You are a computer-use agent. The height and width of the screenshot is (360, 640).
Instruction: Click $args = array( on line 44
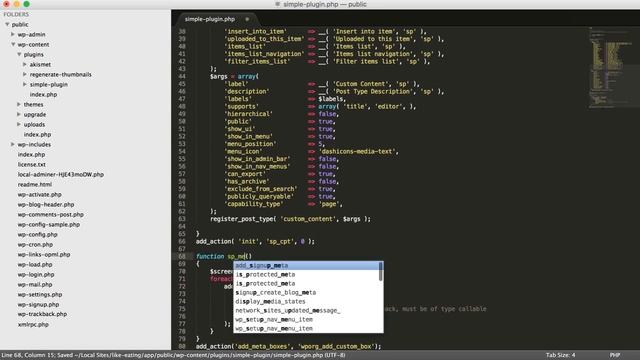[x=234, y=76]
